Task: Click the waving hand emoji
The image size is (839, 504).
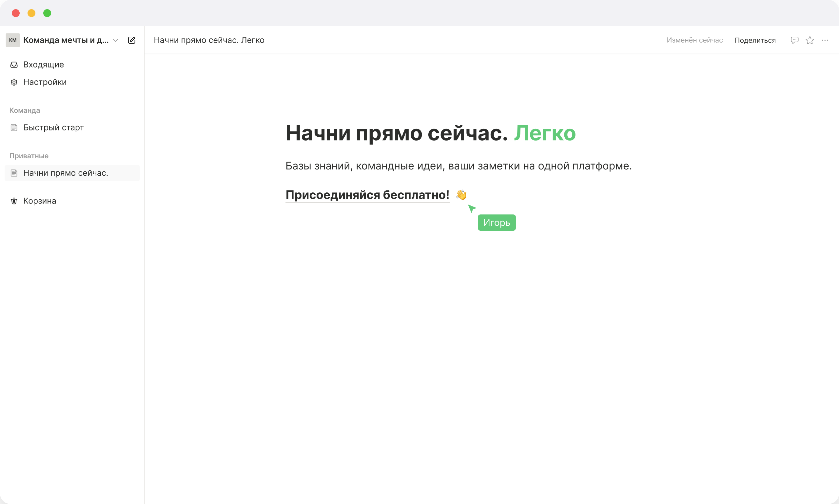Action: pyautogui.click(x=461, y=195)
